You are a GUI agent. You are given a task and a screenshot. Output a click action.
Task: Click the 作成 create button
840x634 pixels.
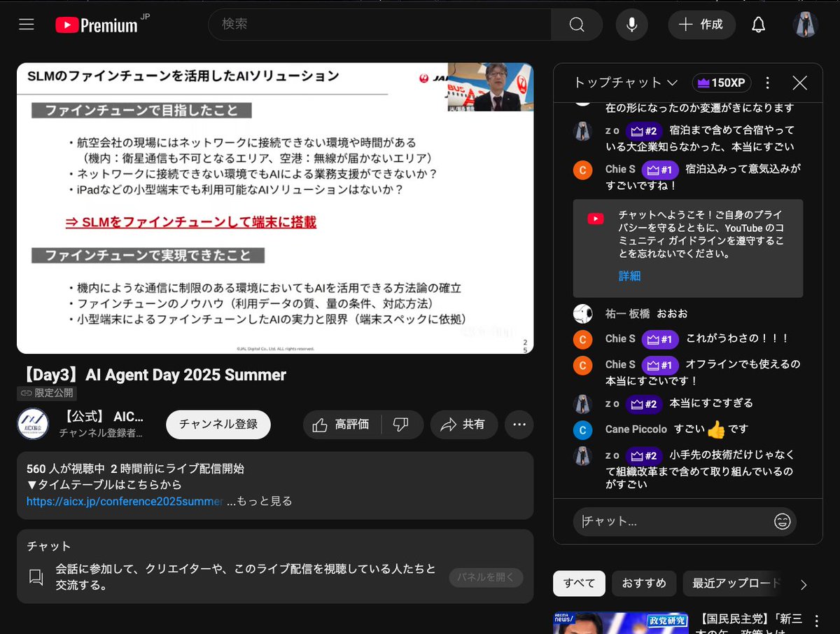coord(701,25)
